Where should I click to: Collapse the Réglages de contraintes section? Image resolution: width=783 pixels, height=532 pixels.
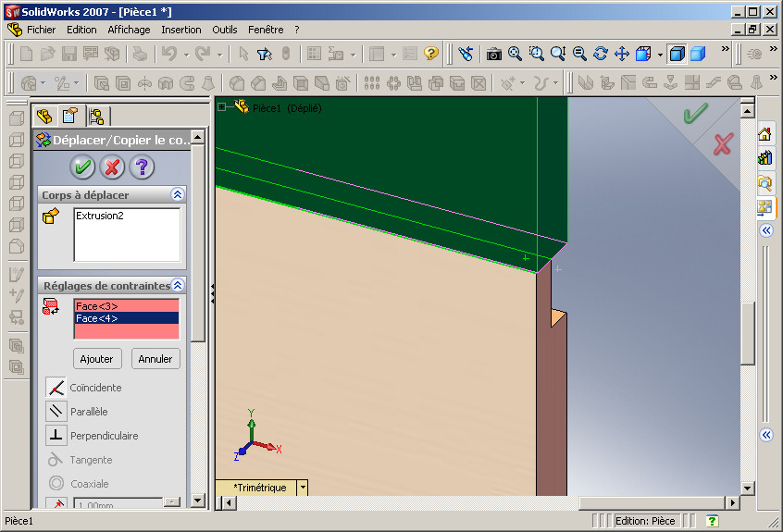point(178,285)
